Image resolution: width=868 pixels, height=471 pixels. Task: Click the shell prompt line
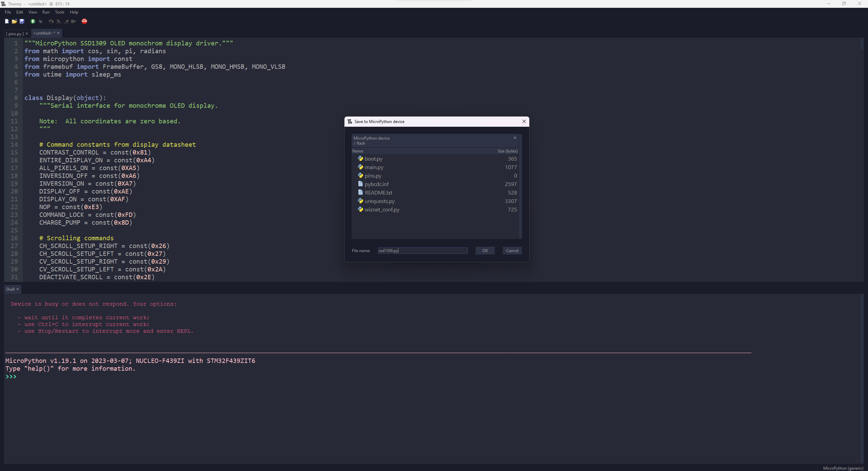pyautogui.click(x=11, y=376)
